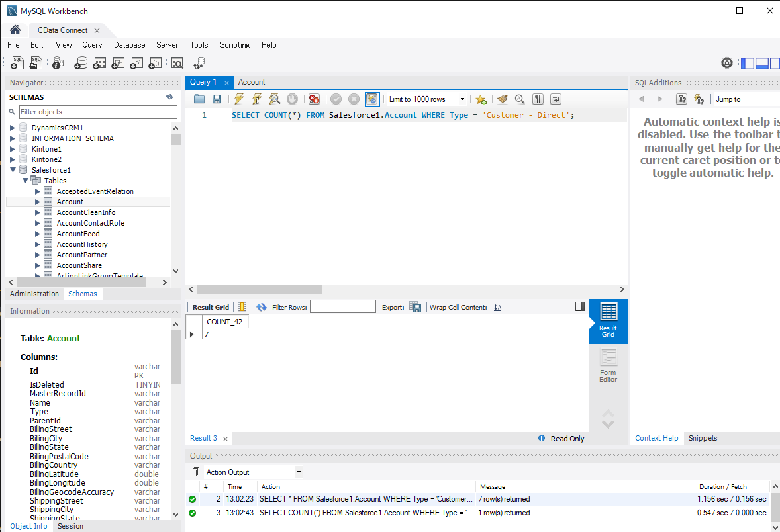The image size is (780, 532).
Task: Open the Export Recordset icon in Result Grid
Action: (415, 306)
